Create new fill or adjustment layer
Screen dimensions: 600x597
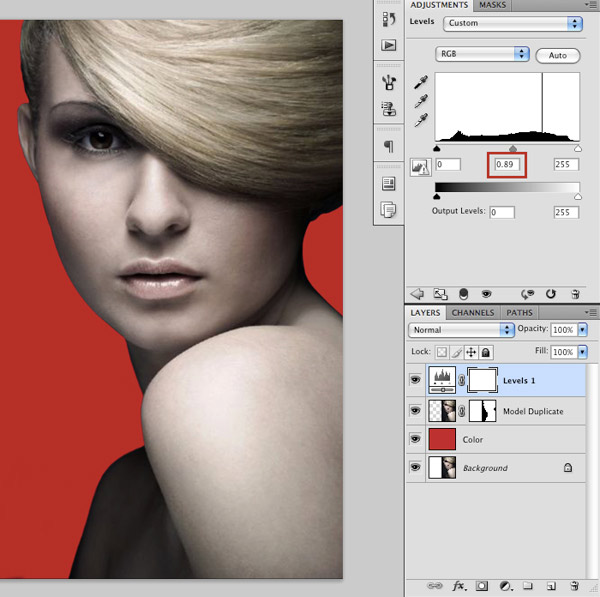click(506, 586)
